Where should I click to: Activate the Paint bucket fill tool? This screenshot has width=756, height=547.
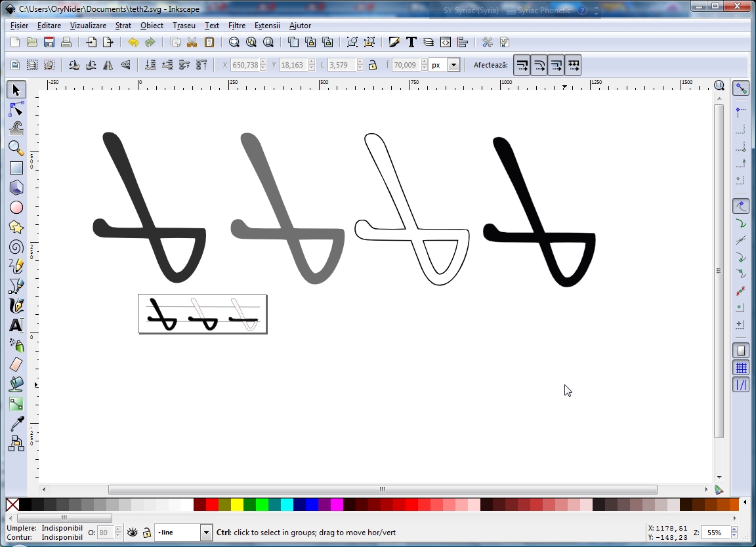click(x=16, y=384)
